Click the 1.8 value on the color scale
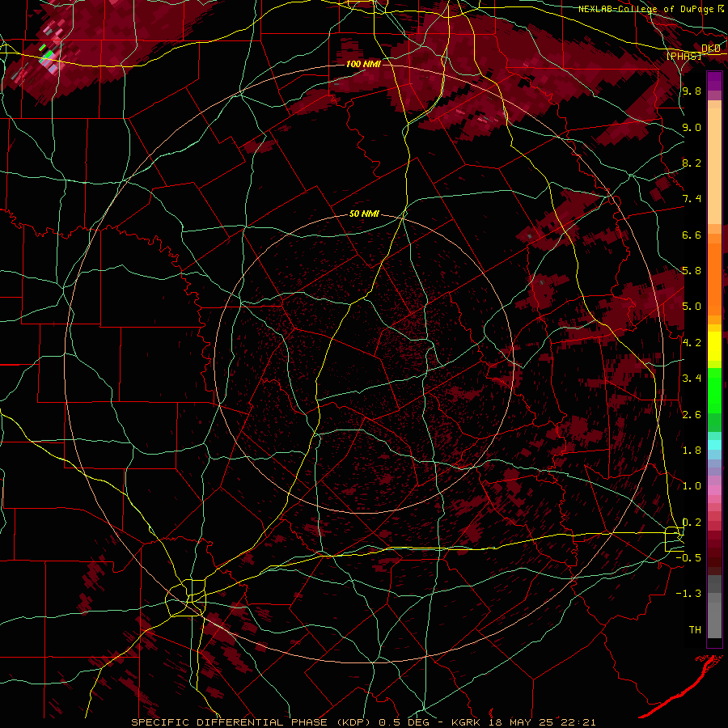The height and width of the screenshot is (728, 728). pos(692,451)
